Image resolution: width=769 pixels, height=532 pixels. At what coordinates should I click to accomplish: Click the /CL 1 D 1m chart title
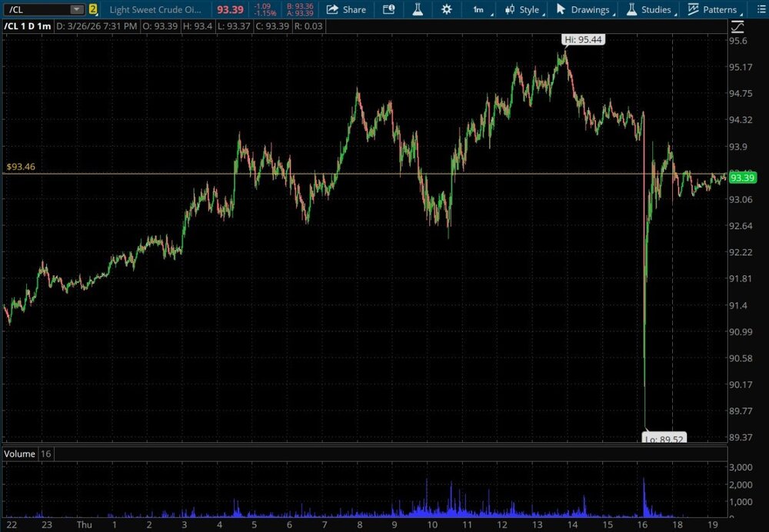click(26, 26)
